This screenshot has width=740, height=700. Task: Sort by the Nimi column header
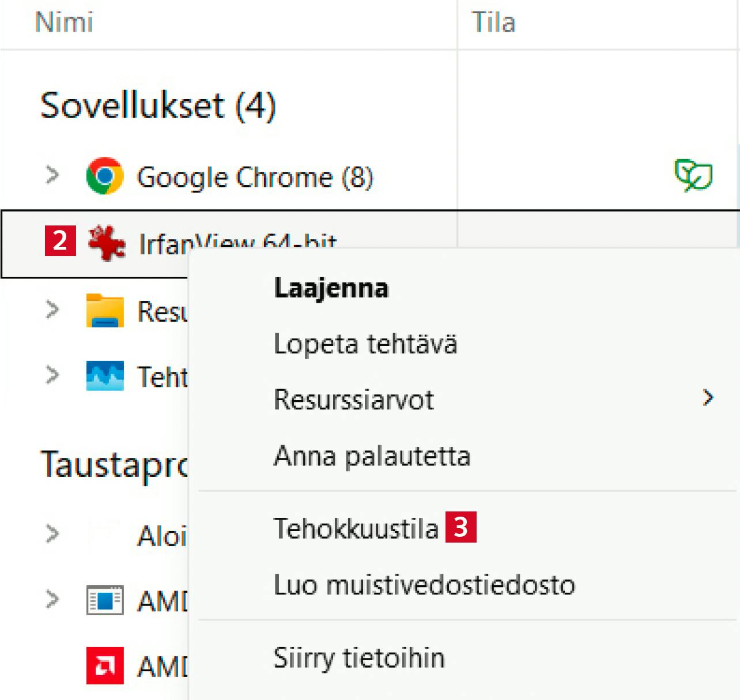tap(64, 22)
